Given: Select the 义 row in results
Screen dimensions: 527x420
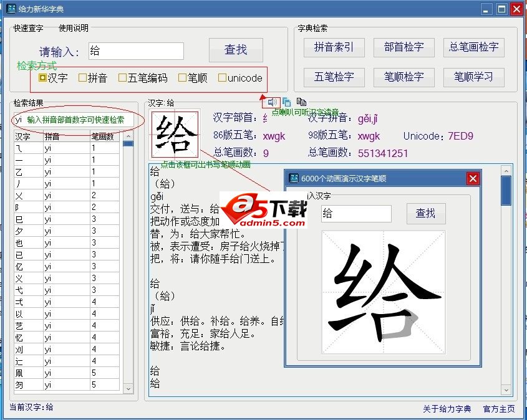Looking at the screenshot, I should pos(67,279).
